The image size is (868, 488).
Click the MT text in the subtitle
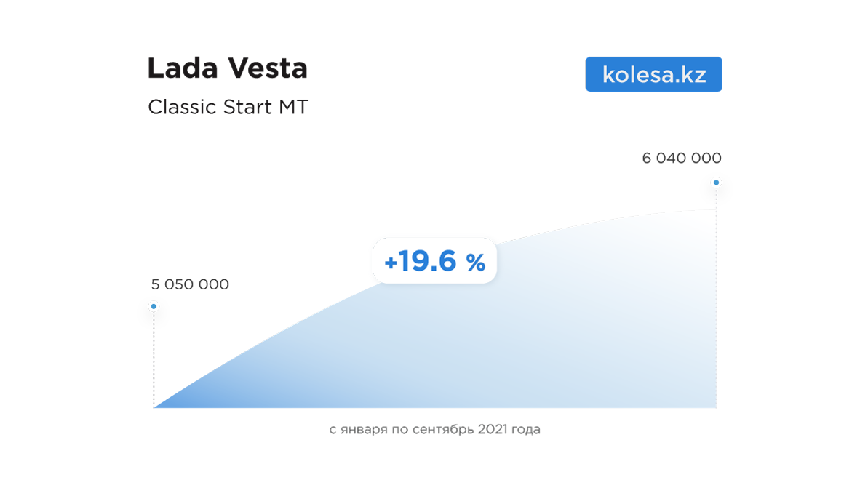293,107
